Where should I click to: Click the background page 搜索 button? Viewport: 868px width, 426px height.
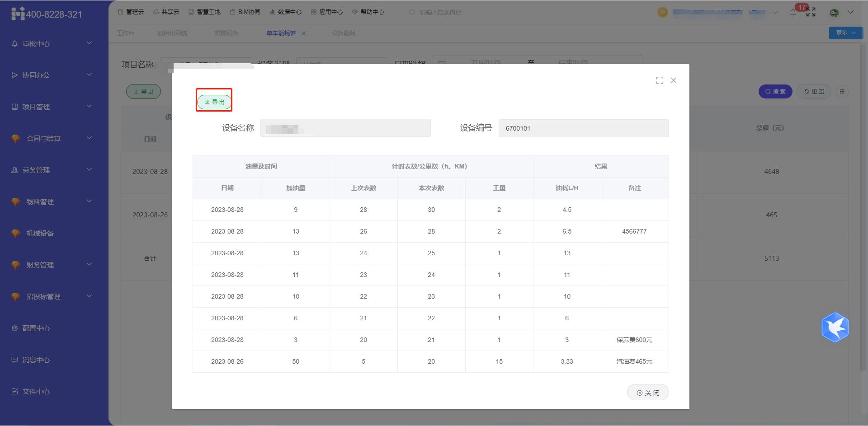775,91
